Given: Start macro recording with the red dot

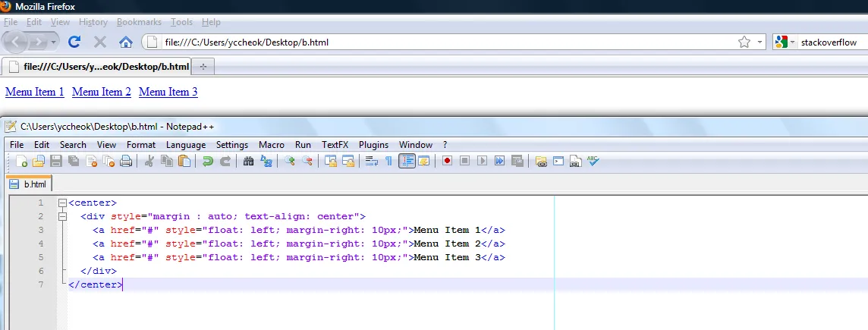Looking at the screenshot, I should tap(448, 161).
